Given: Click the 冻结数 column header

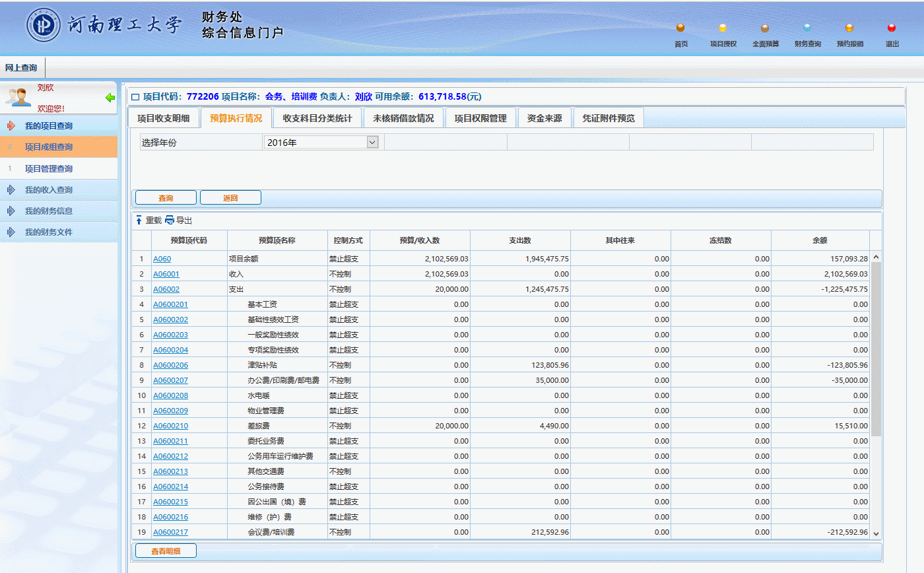Looking at the screenshot, I should 720,240.
